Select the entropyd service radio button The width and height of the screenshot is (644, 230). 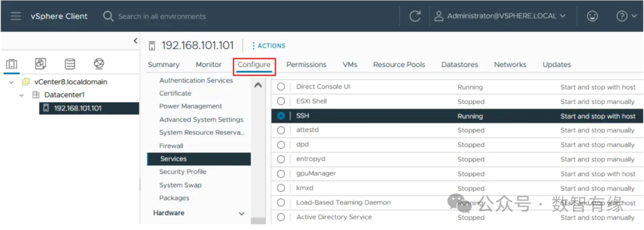(281, 160)
